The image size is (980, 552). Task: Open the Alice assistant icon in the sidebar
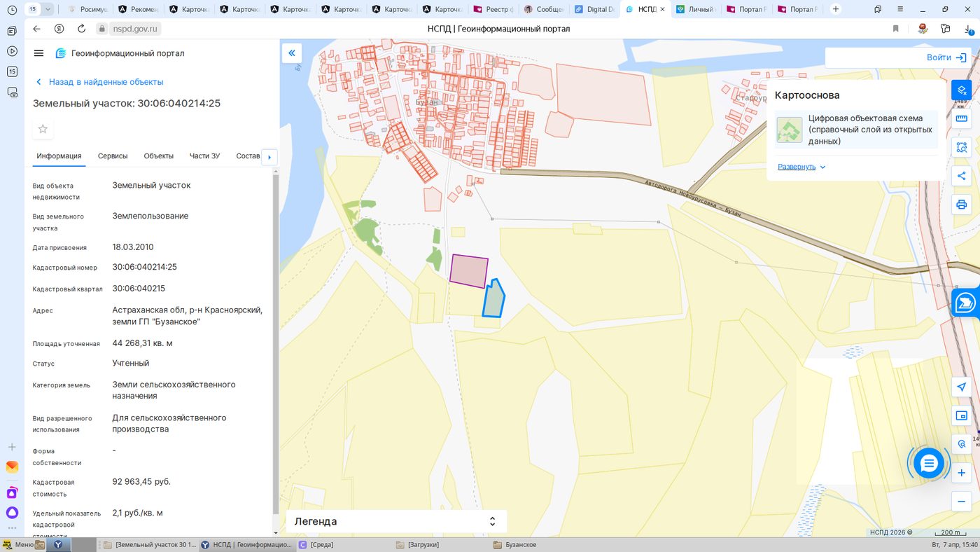(x=12, y=513)
